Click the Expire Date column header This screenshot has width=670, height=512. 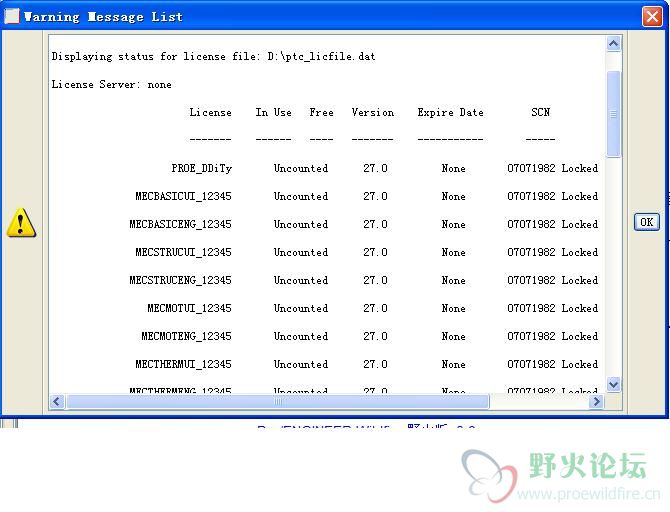coord(451,112)
